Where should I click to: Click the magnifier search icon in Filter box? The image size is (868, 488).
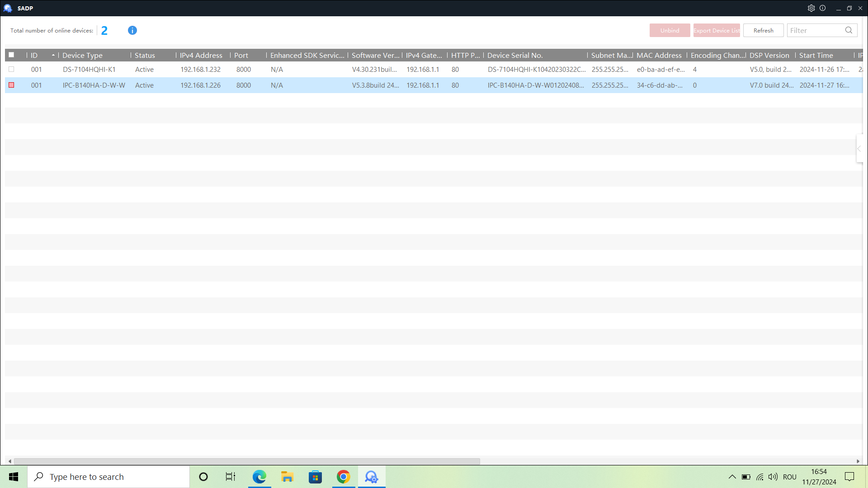[x=849, y=30]
